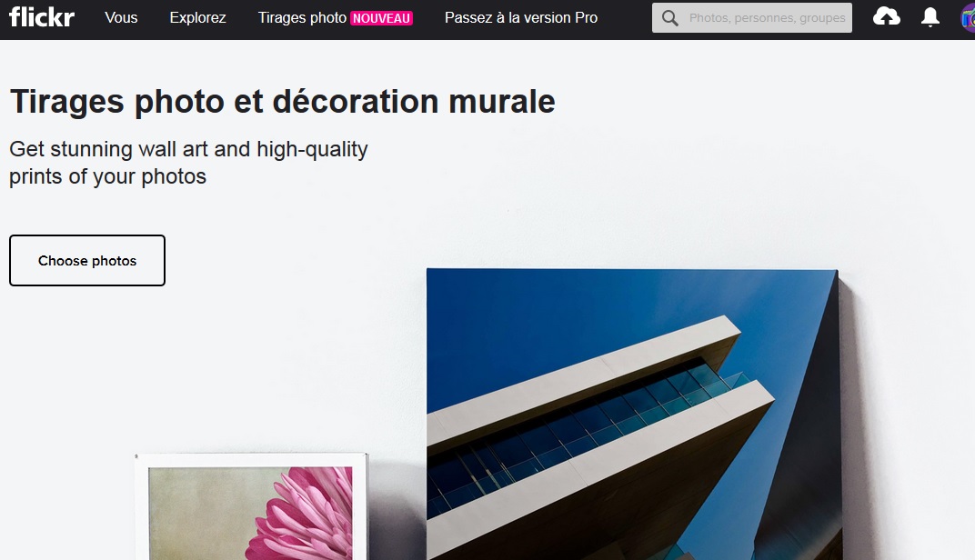Click the Get stunning wall art tagline
975x560 pixels.
[x=188, y=163]
